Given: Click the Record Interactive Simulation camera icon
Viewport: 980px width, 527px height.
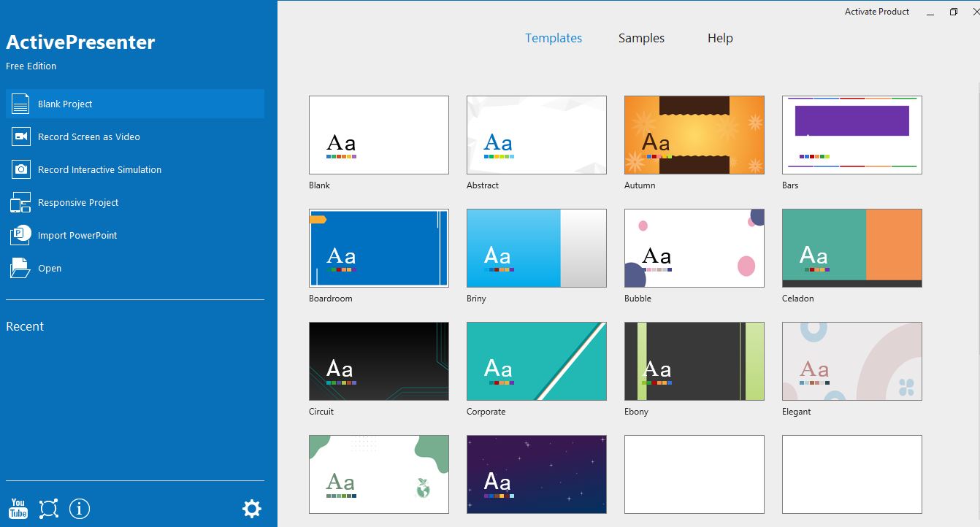Looking at the screenshot, I should point(20,169).
